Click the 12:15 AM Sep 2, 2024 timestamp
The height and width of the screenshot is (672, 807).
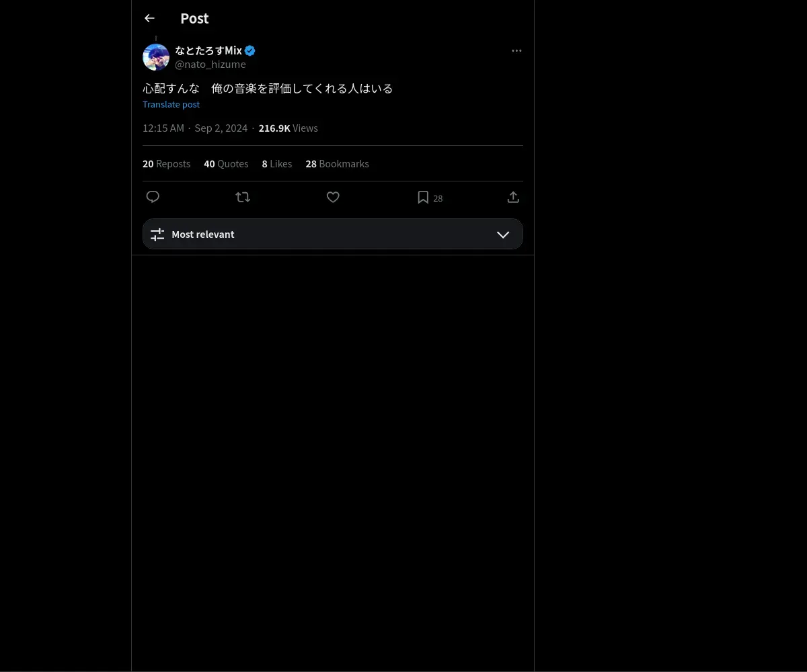(195, 128)
